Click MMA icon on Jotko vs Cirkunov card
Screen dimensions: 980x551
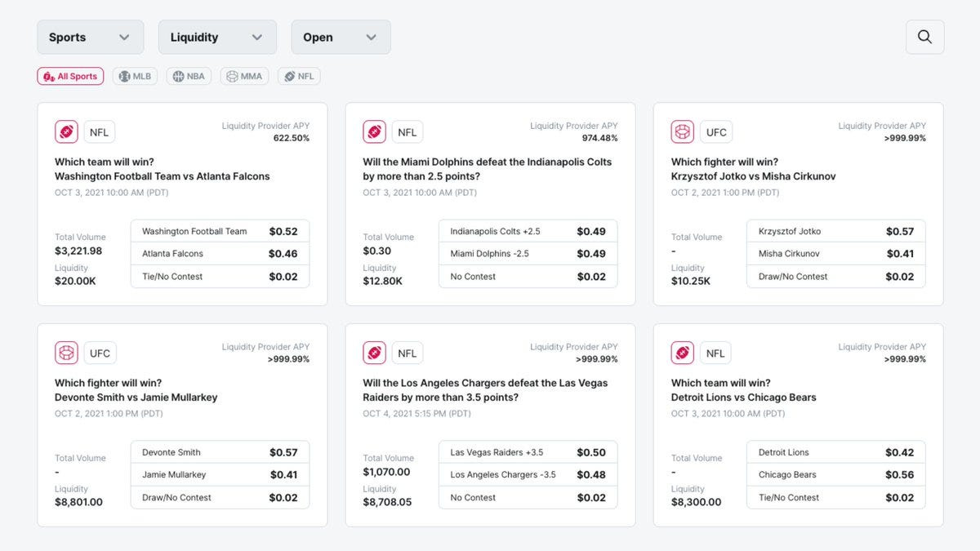pos(683,131)
